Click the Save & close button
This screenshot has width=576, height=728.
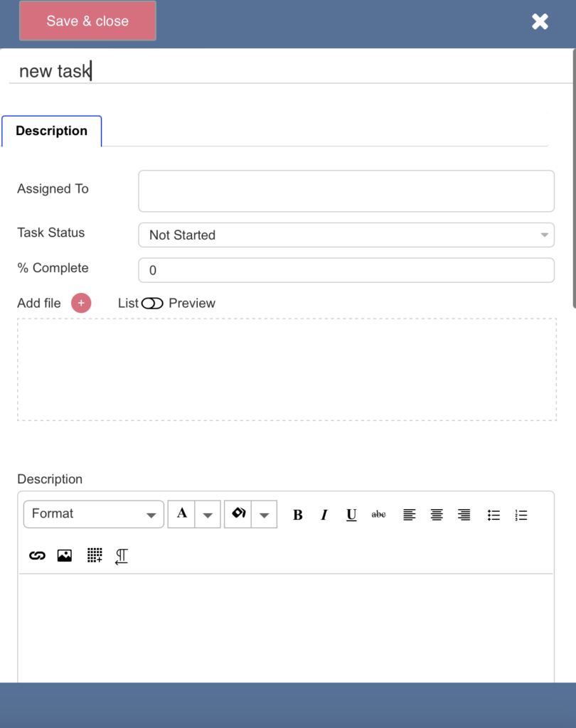[87, 21]
